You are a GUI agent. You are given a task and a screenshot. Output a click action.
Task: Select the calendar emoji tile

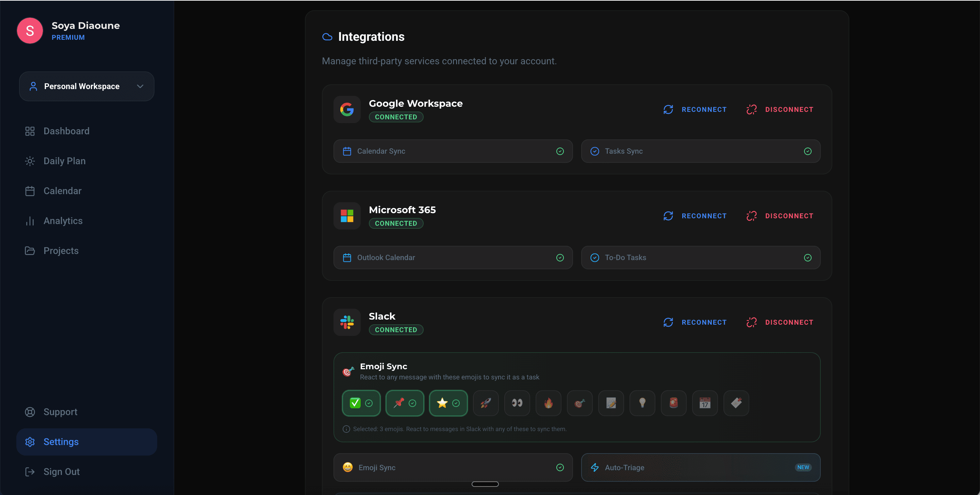705,403
